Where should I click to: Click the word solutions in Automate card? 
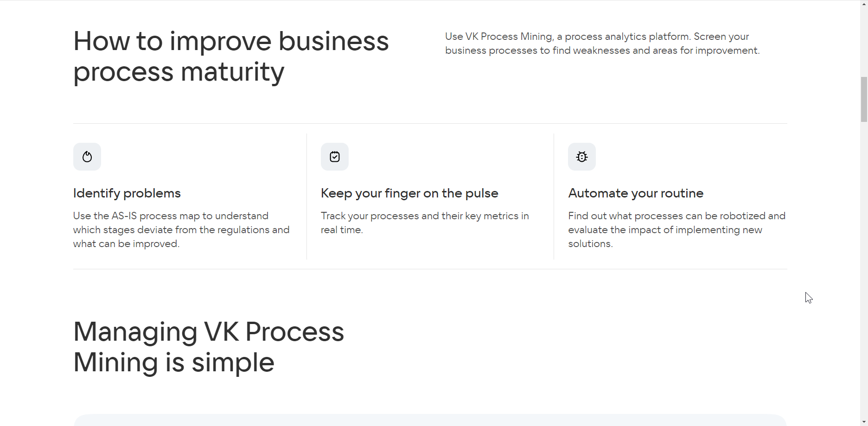[x=590, y=244]
